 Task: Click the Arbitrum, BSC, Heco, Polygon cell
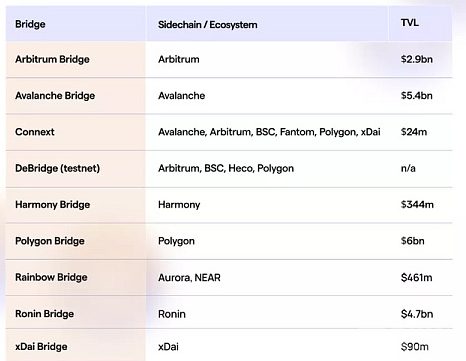pyautogui.click(x=226, y=168)
